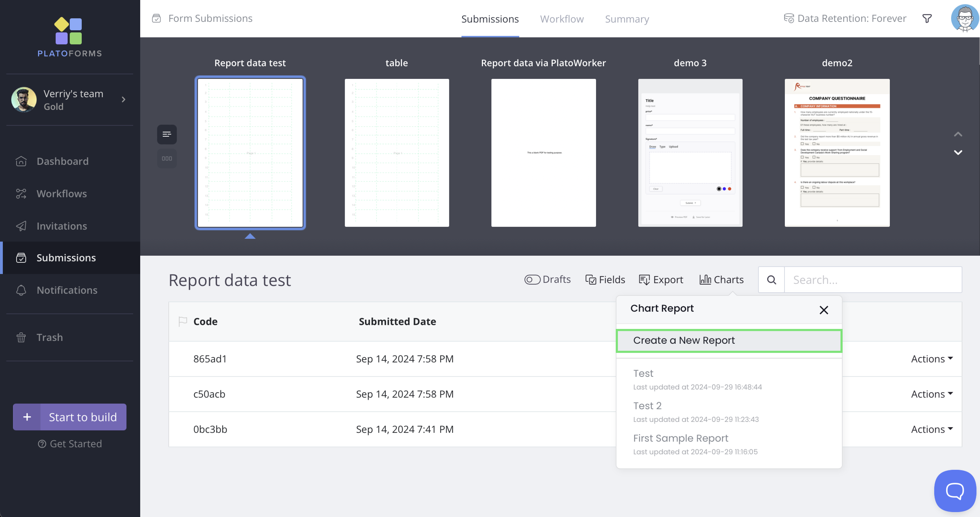The width and height of the screenshot is (980, 517).
Task: Click the filter funnel icon
Action: [x=927, y=18]
